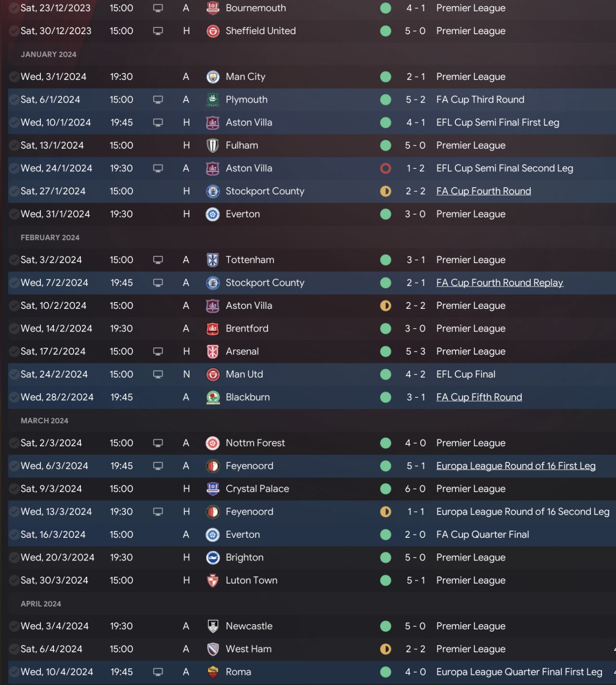This screenshot has width=616, height=685.
Task: Click the TV broadcast icon beside Man Utd fixture
Action: (158, 374)
